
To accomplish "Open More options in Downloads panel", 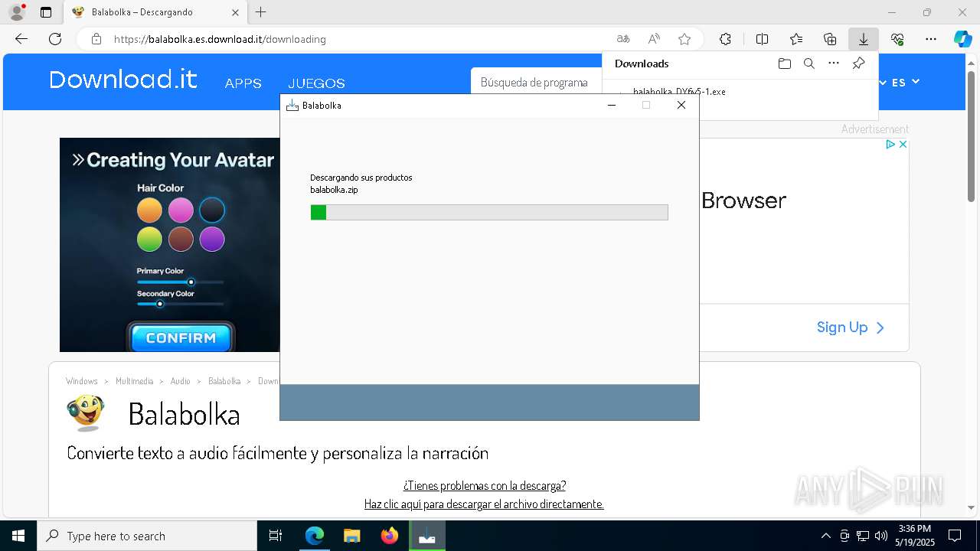I will pos(834,64).
